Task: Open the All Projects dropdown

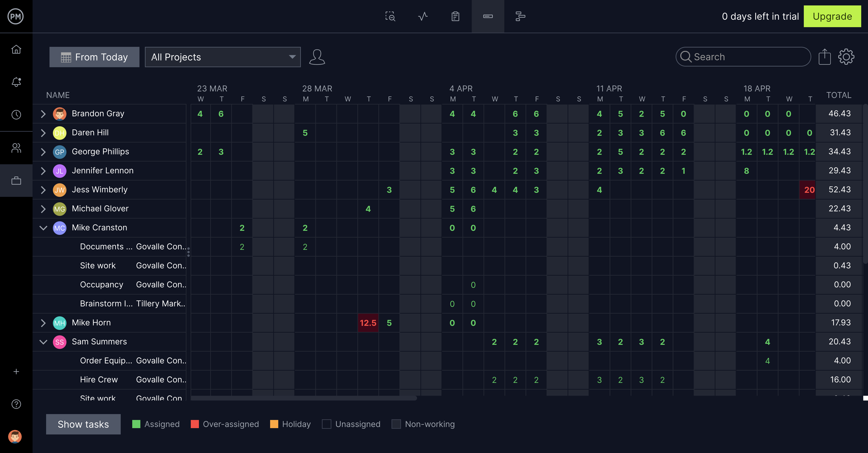Action: (222, 57)
